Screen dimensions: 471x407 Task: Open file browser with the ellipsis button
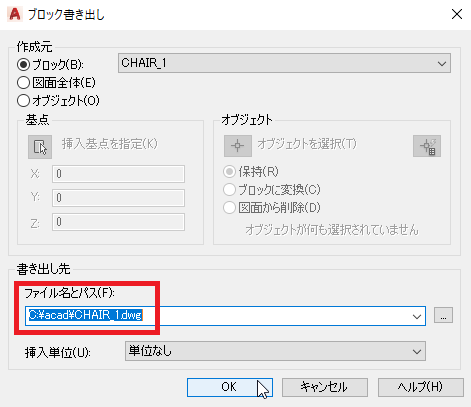coord(443,315)
